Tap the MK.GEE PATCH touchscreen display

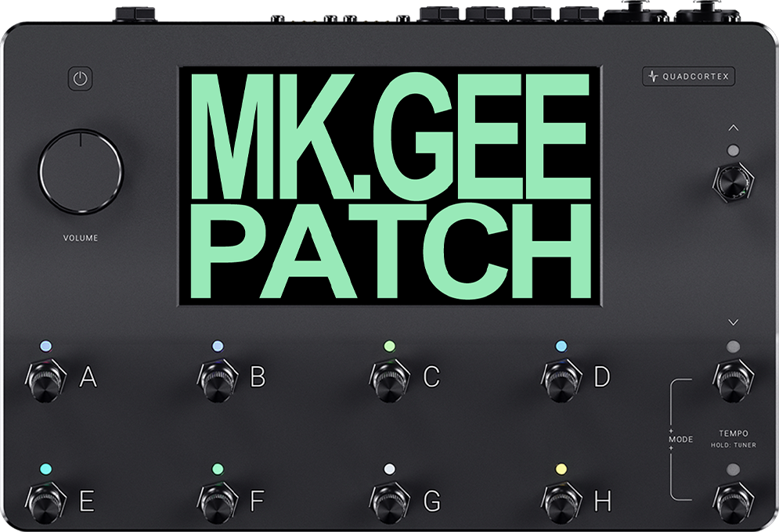pyautogui.click(x=390, y=186)
